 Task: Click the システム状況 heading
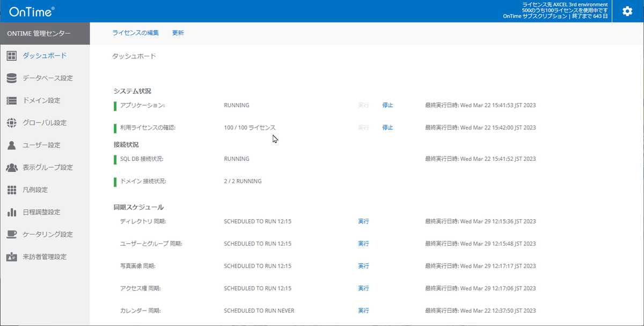[x=132, y=91]
